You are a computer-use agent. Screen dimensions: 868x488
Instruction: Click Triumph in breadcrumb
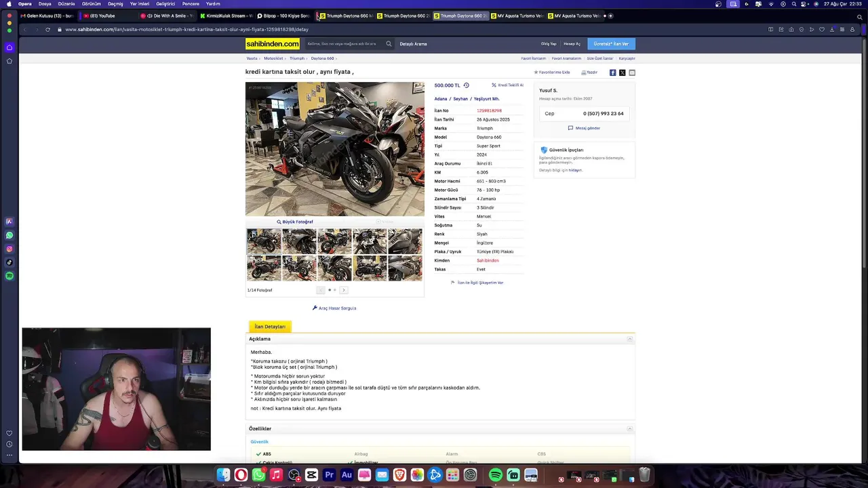tap(297, 58)
